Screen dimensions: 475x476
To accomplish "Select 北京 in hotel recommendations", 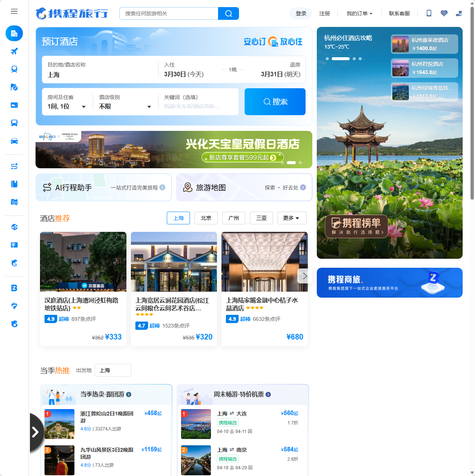I will coord(206,218).
